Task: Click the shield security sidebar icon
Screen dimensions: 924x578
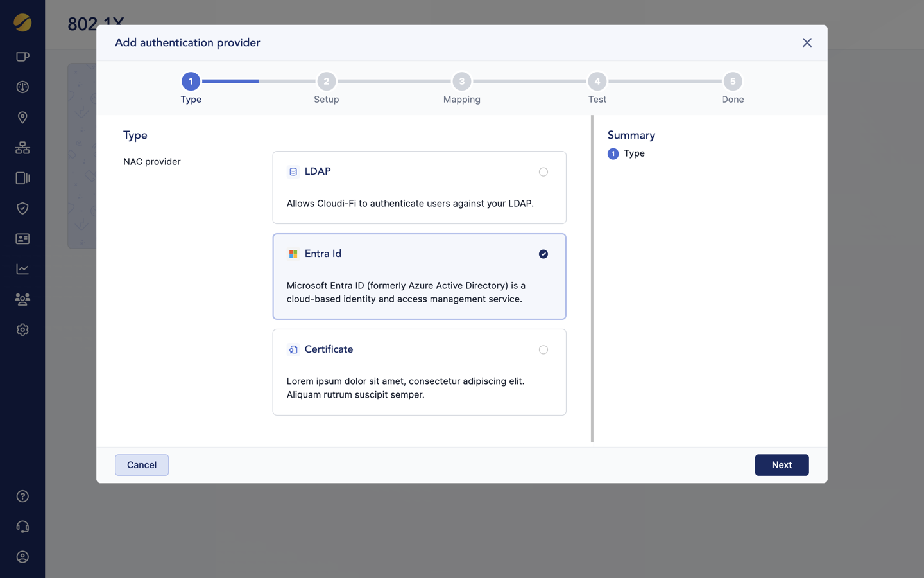Action: (22, 208)
